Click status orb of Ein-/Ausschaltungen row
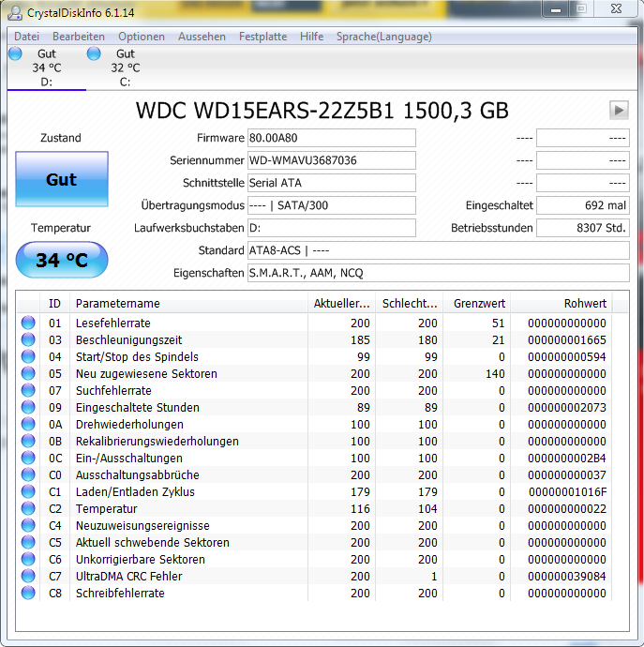This screenshot has height=647, width=644. (x=28, y=458)
